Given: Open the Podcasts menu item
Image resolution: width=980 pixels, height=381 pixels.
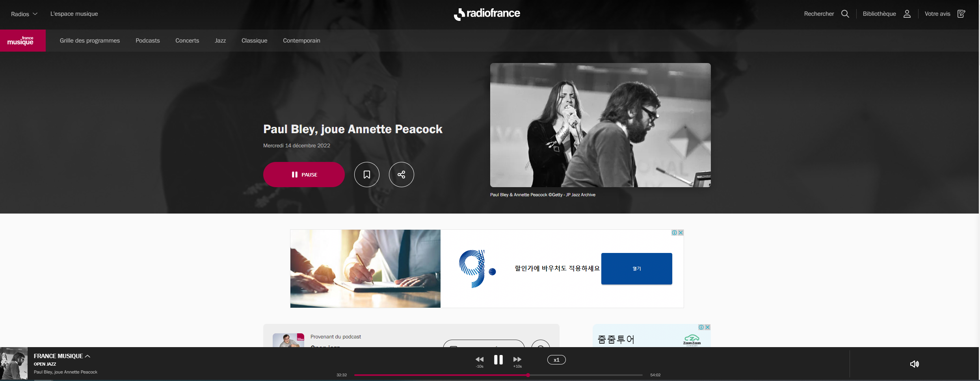Looking at the screenshot, I should coord(148,41).
